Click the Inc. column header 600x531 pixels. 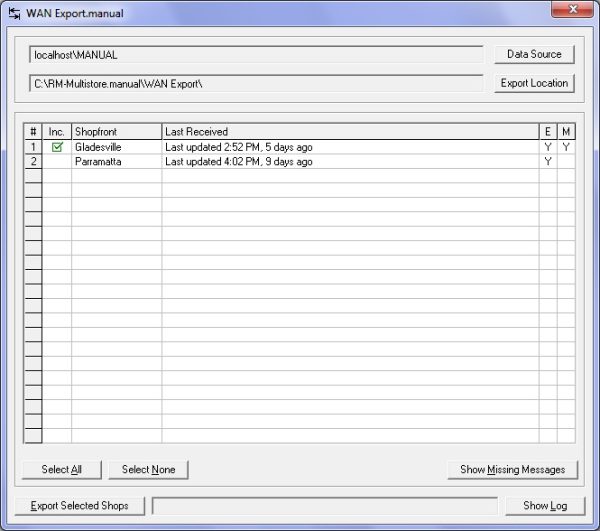pos(57,132)
